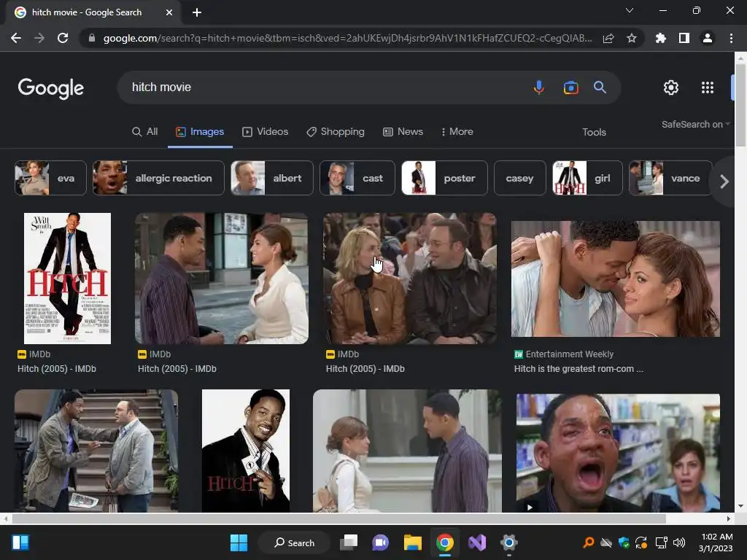
Task: Open the woman facing man in striped shirt thumbnail
Action: pos(407,451)
